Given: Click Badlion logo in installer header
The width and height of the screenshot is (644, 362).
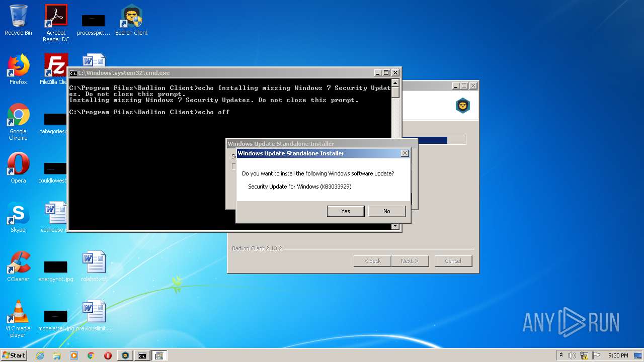Looking at the screenshot, I should click(462, 106).
